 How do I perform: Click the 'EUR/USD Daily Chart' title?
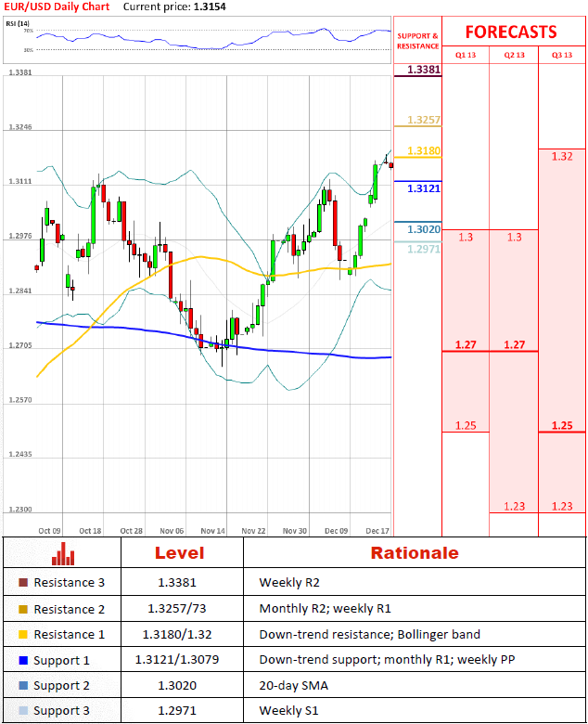point(57,6)
